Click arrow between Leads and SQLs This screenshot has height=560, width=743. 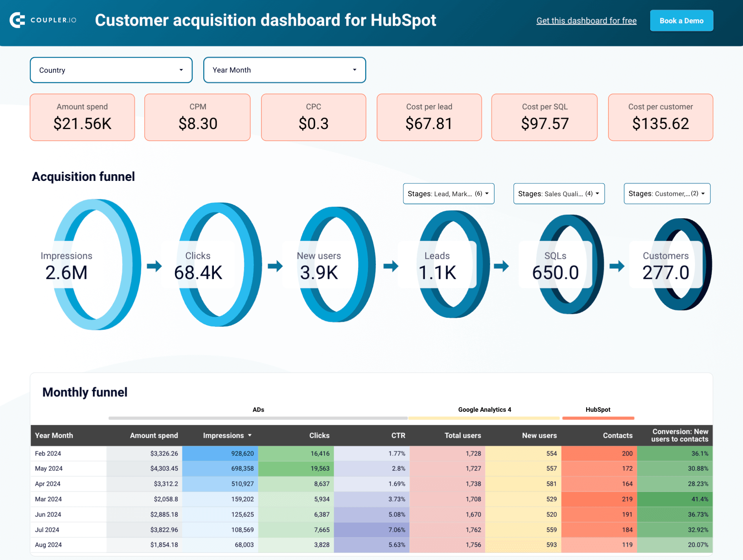point(501,266)
